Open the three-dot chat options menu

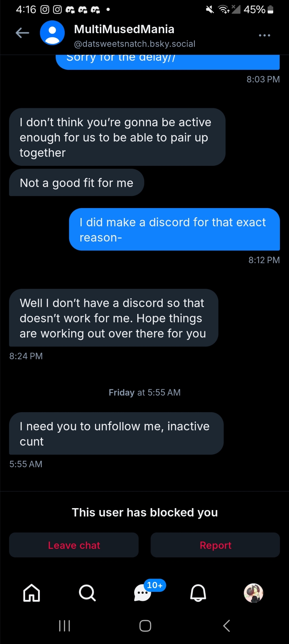click(264, 35)
